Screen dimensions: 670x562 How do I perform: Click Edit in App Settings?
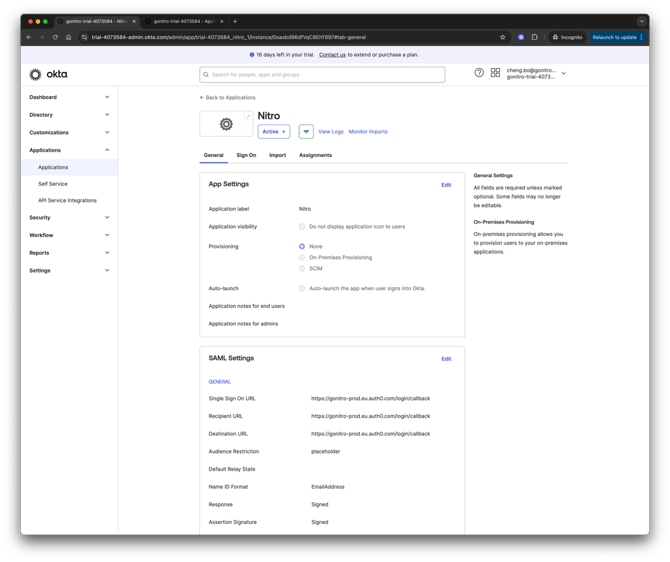[x=446, y=185]
